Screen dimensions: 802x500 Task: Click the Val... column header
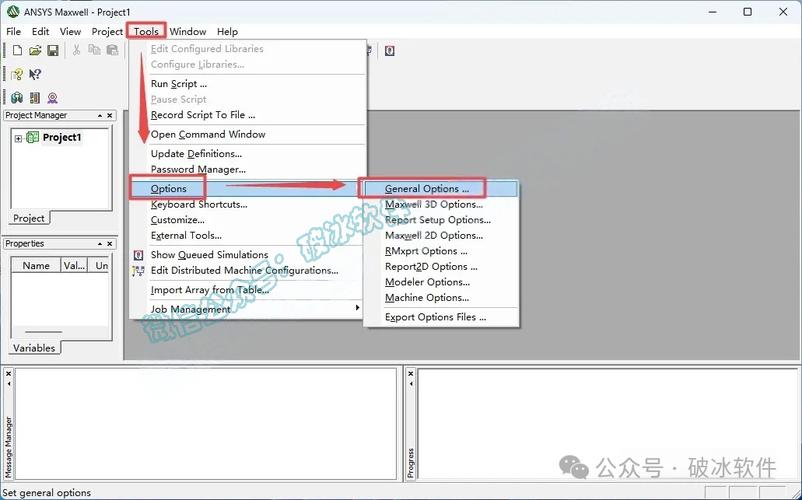pyautogui.click(x=74, y=266)
